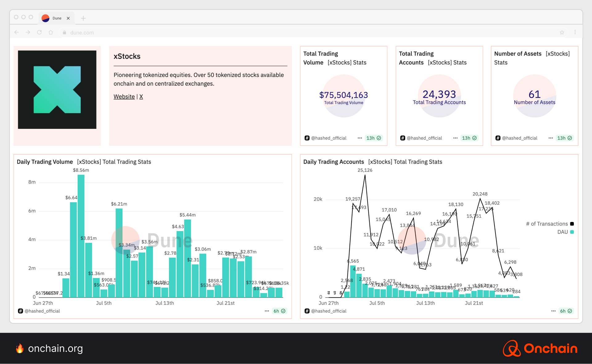Open options menu on Total Trading Accounts card

coord(455,138)
